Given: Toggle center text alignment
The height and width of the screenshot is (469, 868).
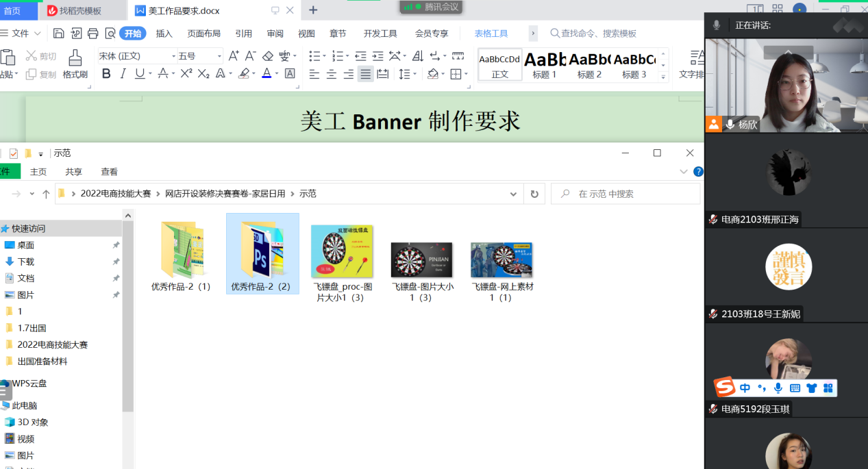Looking at the screenshot, I should pyautogui.click(x=332, y=74).
